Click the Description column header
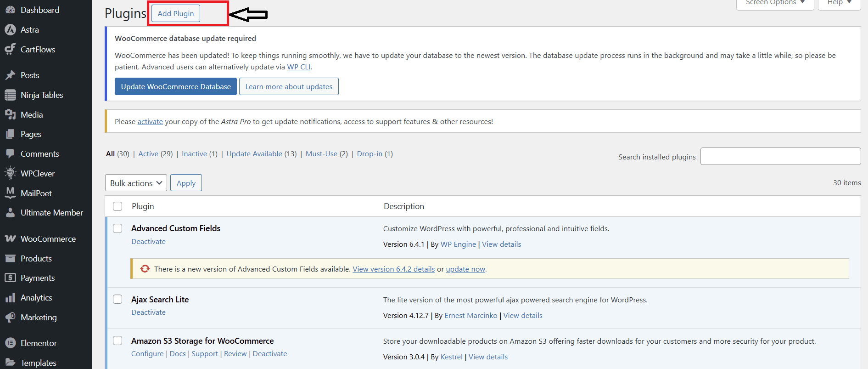 tap(404, 206)
